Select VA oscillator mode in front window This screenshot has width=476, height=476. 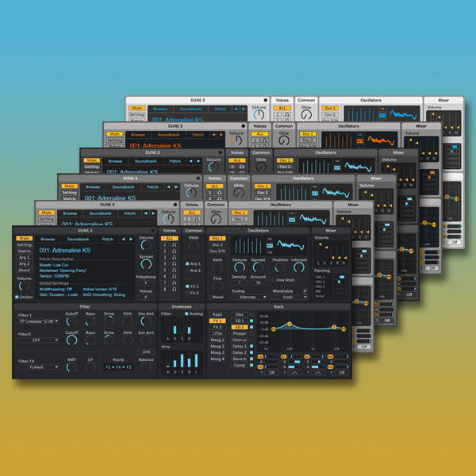[x=270, y=239]
